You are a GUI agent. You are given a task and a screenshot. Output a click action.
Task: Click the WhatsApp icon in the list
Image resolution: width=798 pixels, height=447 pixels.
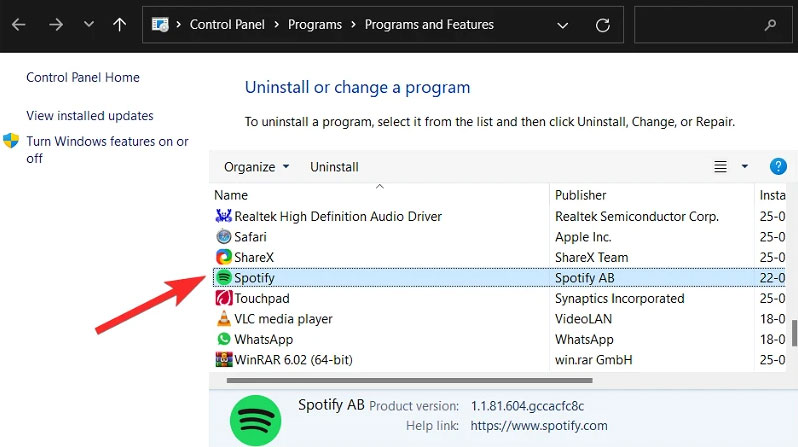click(x=223, y=339)
